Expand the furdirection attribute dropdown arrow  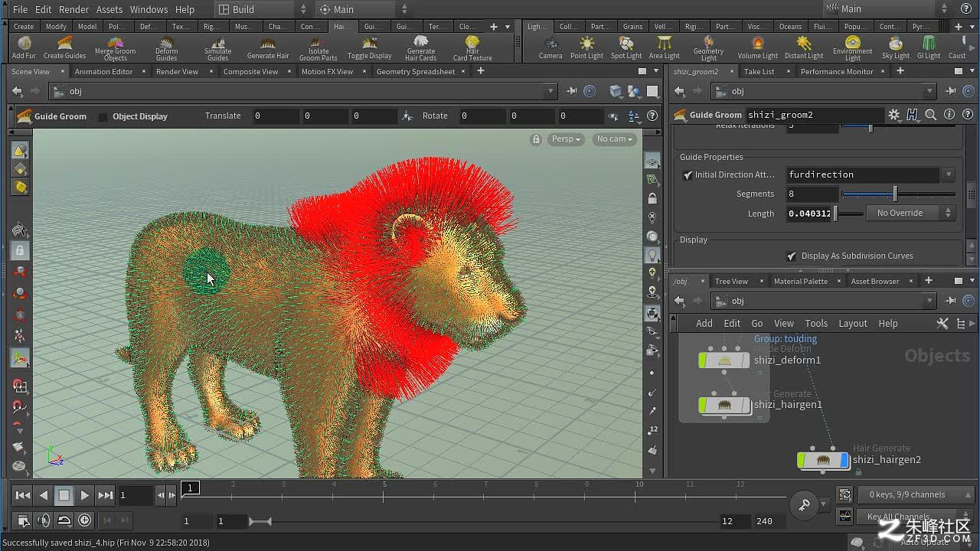(948, 175)
